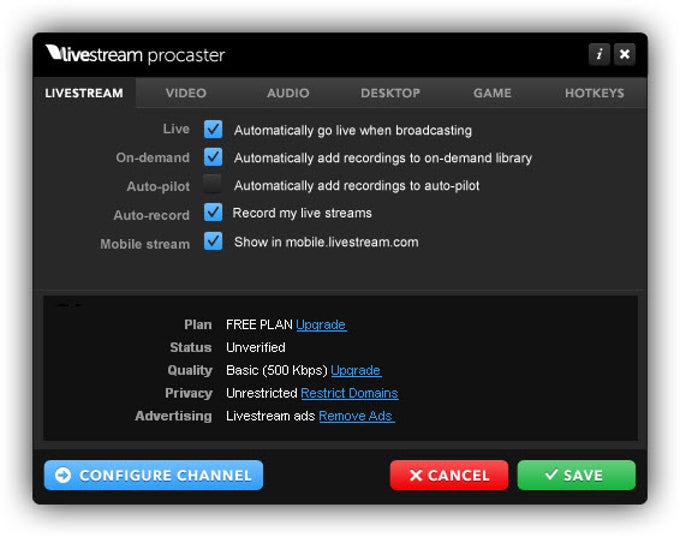
Task: Click the 'Automatically add recordings to on-demand library' text
Action: (x=383, y=158)
